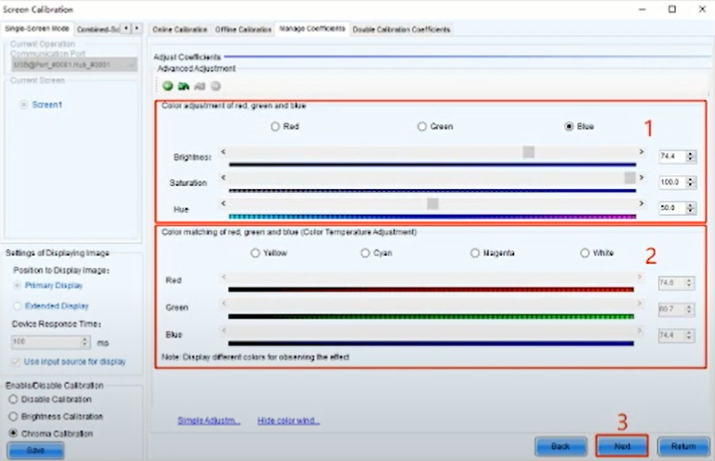
Task: Open the Offline Calibration tab
Action: click(243, 29)
